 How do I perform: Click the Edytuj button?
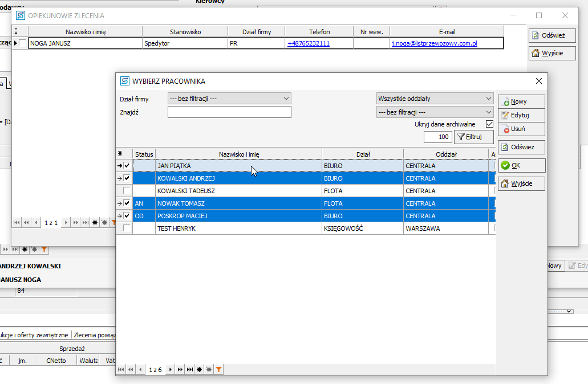coord(521,115)
